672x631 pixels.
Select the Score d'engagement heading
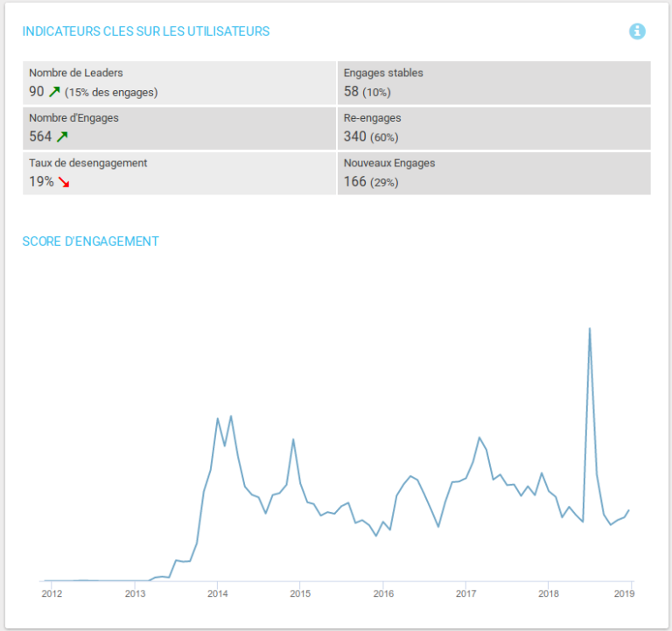(90, 241)
